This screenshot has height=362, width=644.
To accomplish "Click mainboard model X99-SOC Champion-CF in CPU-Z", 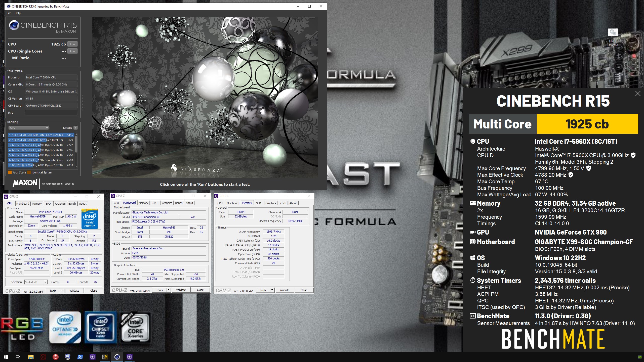I will 155,217.
